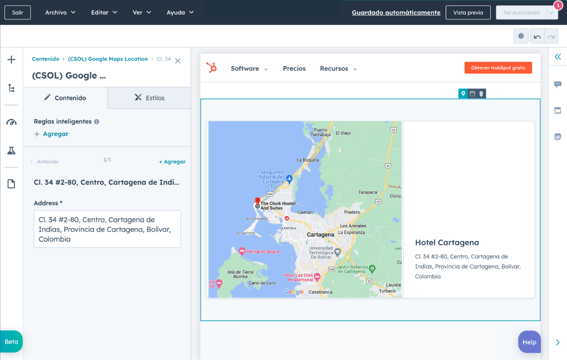Open the page document sidebar icon
This screenshot has height=360, width=567.
(x=11, y=184)
